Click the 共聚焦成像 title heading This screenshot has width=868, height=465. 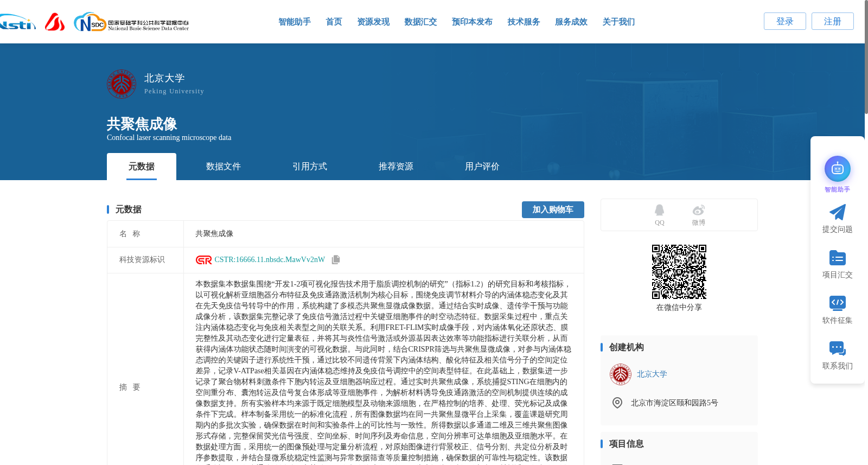[x=142, y=124]
